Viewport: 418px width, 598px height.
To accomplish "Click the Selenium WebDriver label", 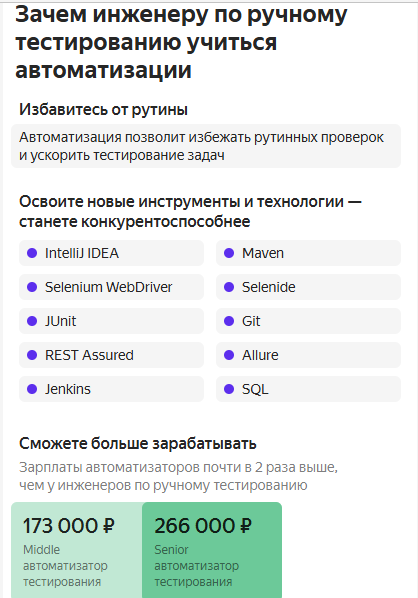I will [109, 287].
